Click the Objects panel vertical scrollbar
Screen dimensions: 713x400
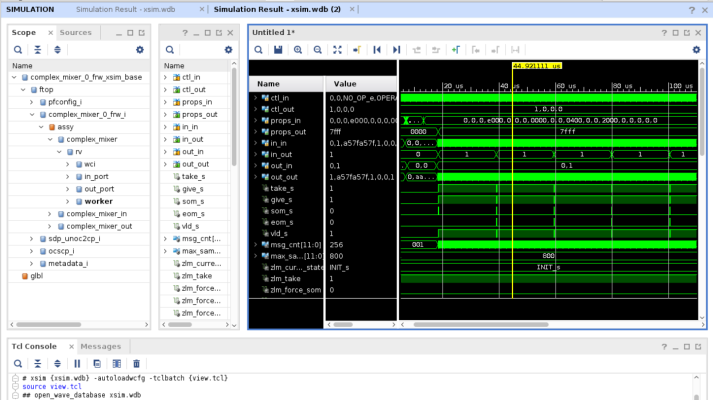[x=234, y=116]
